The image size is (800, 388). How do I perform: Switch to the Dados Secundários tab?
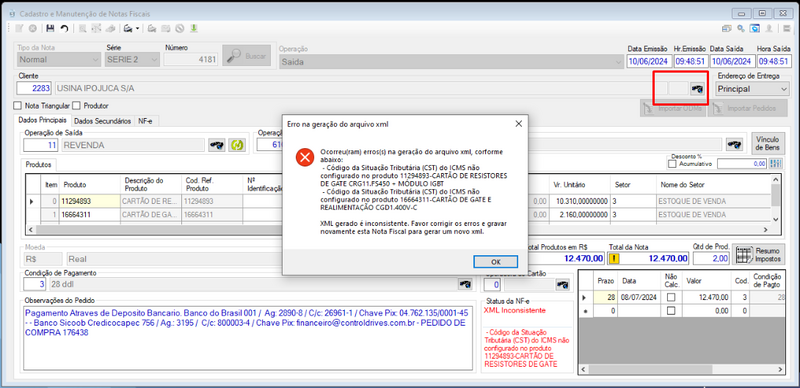103,122
